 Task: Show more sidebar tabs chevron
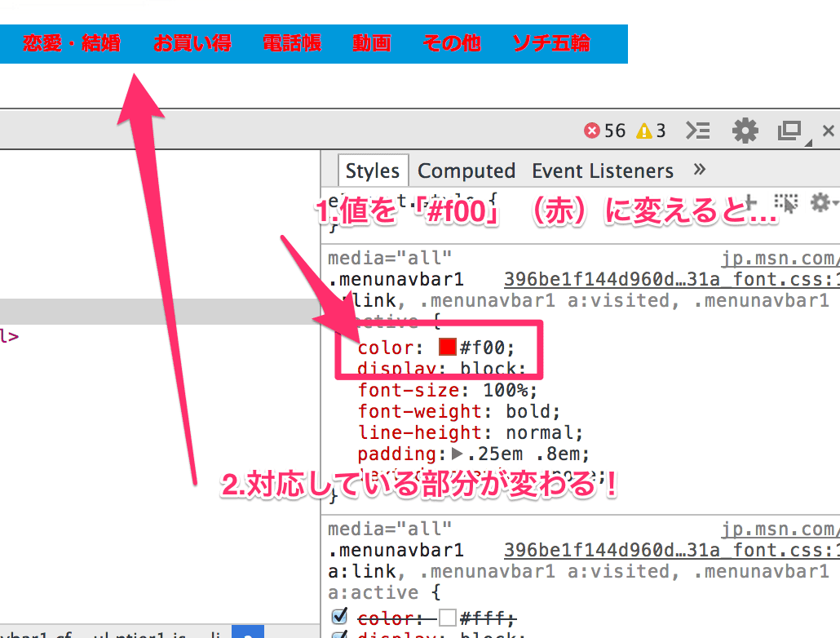pos(699,170)
